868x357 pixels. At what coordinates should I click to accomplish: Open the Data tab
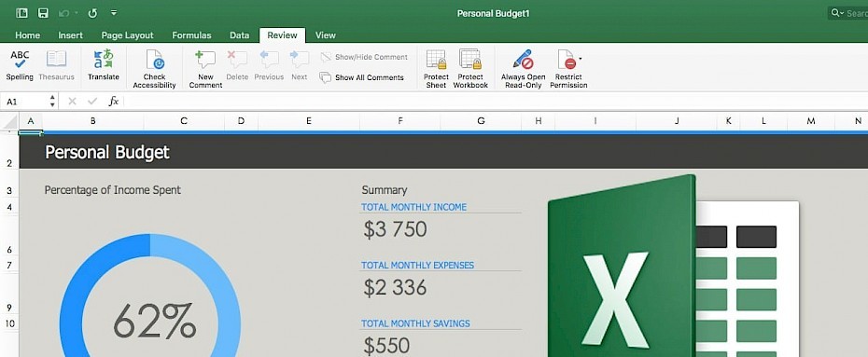pyautogui.click(x=239, y=35)
